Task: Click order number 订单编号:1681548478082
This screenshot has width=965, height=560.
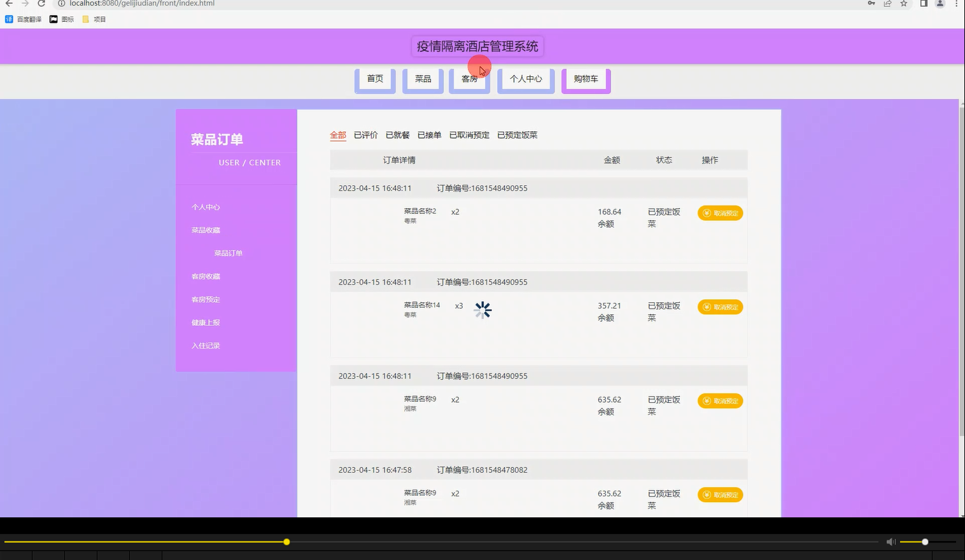Action: coord(482,470)
